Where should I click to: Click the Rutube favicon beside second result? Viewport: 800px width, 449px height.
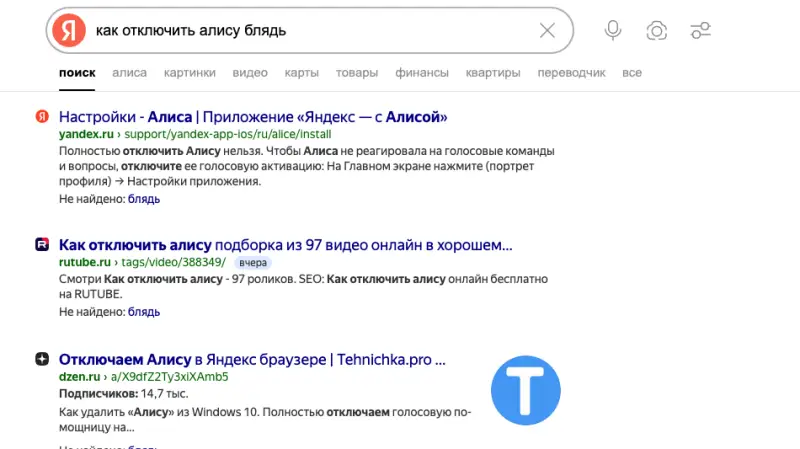pyautogui.click(x=42, y=245)
